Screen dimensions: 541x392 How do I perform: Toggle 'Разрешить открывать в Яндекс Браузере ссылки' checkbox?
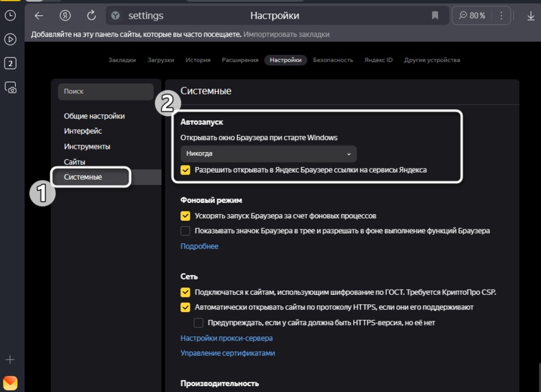tap(185, 170)
